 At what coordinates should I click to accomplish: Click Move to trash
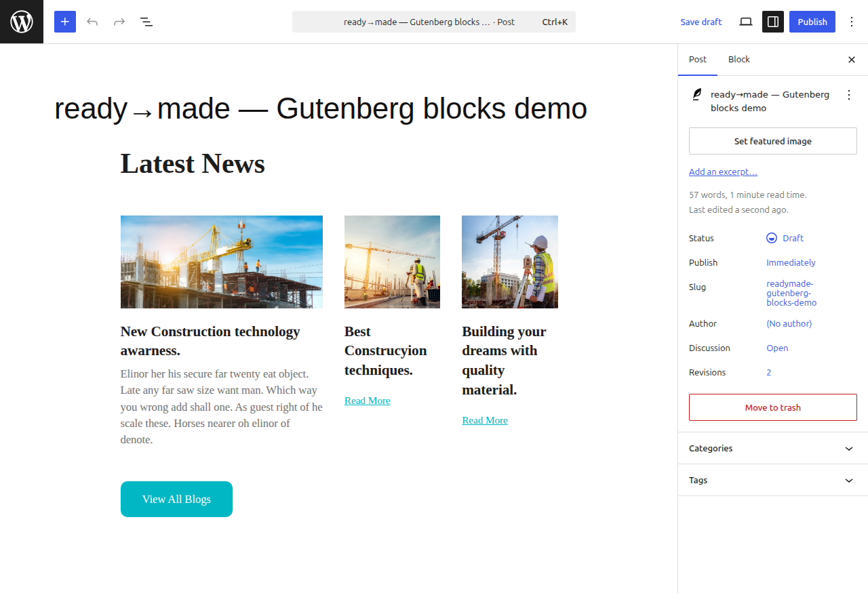click(x=773, y=407)
